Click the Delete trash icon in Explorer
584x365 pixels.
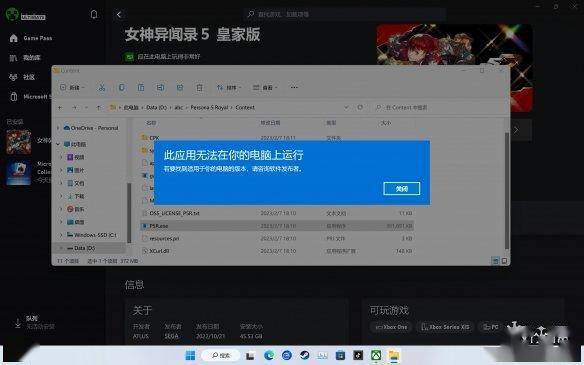200,88
